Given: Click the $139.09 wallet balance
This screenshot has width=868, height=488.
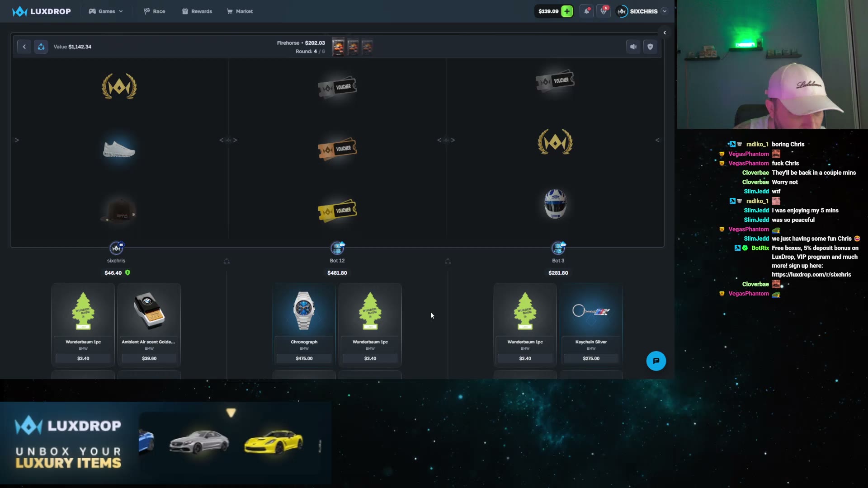Looking at the screenshot, I should click(x=548, y=11).
